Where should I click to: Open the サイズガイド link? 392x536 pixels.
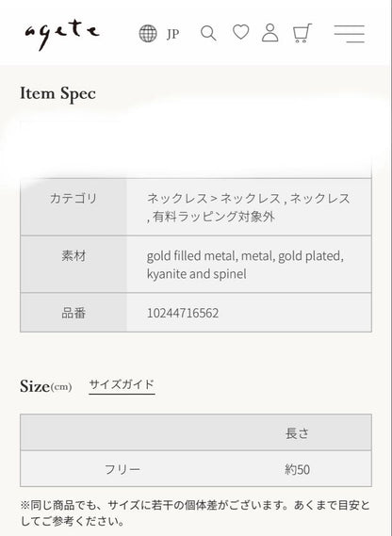click(x=122, y=385)
